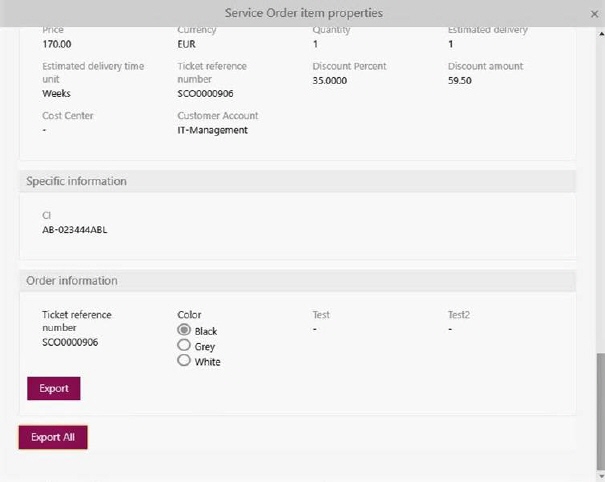Click the IT-Management customer account value
Image resolution: width=605 pixels, height=482 pixels.
[212, 130]
